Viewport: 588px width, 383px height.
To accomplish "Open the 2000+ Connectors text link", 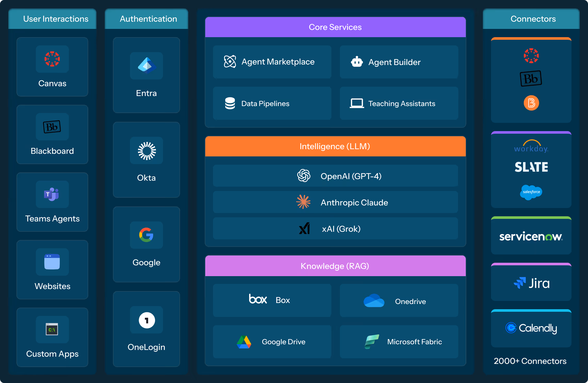I will 530,361.
